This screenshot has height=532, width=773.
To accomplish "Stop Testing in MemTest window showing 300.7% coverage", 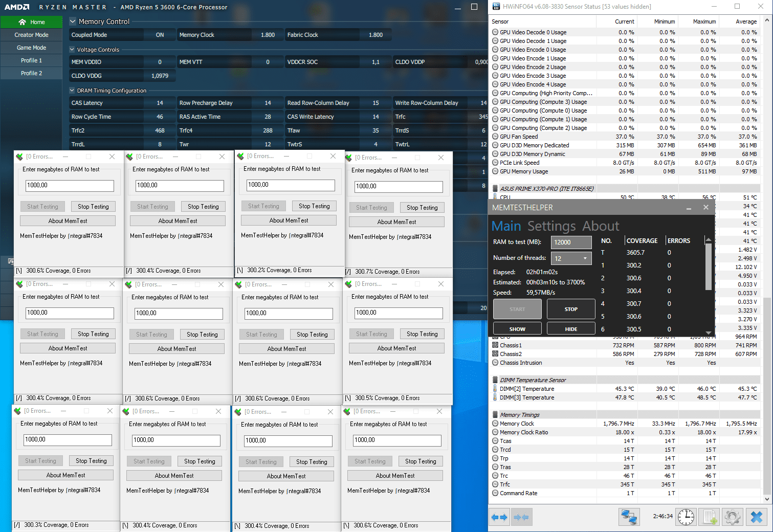I will 422,207.
